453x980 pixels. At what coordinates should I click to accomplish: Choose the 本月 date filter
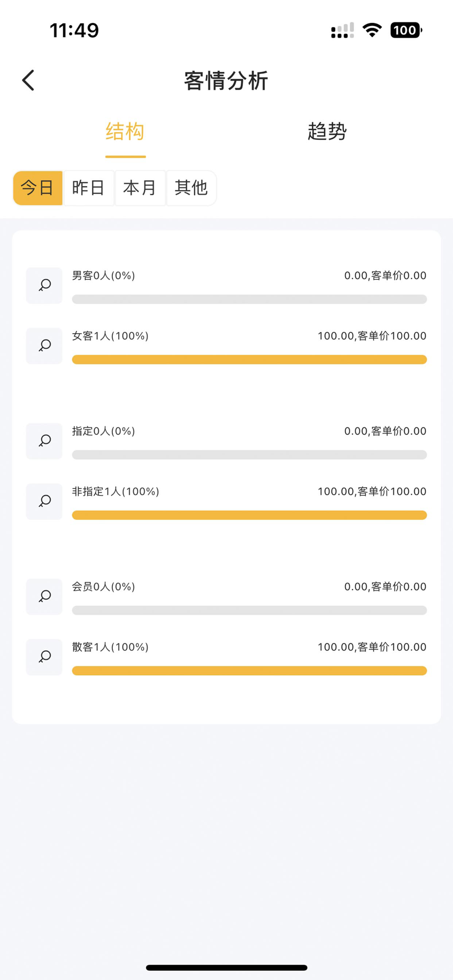pyautogui.click(x=140, y=188)
